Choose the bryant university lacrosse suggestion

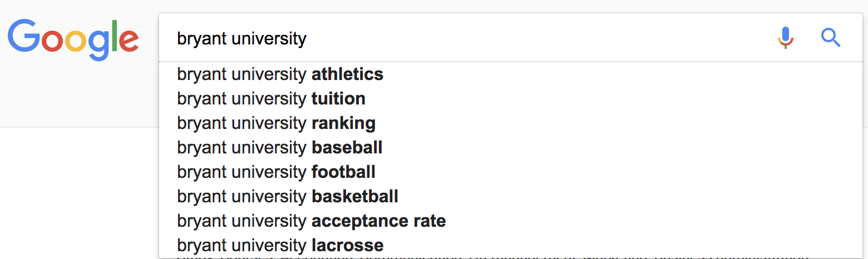511,245
